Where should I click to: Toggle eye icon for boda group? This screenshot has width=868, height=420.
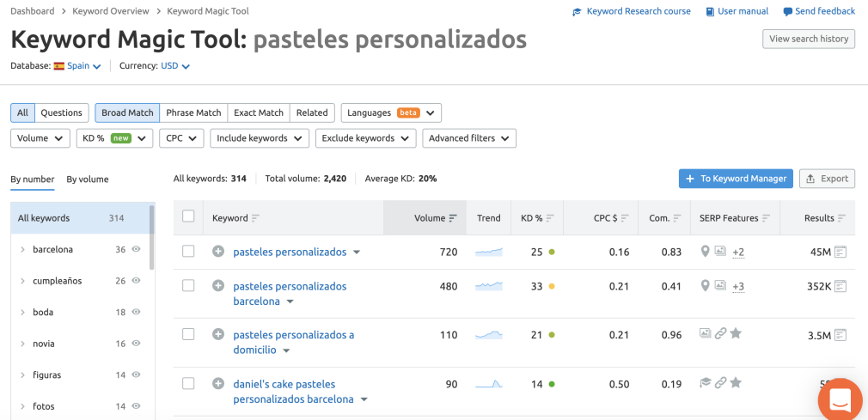[x=136, y=312]
